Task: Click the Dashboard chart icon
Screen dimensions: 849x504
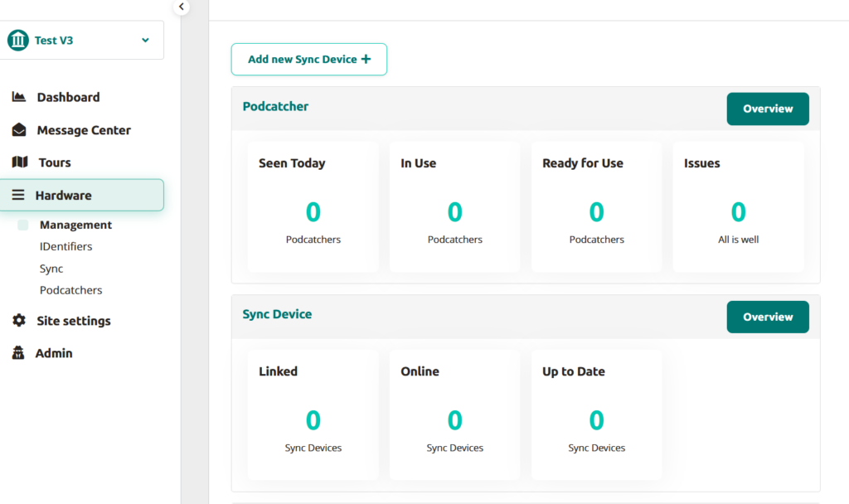Action: pyautogui.click(x=19, y=97)
